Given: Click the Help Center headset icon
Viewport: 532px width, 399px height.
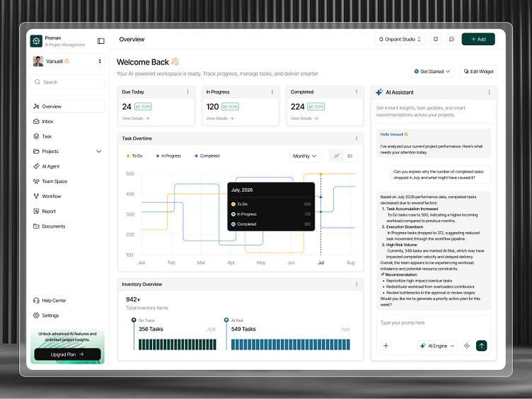Looking at the screenshot, I should (x=36, y=300).
